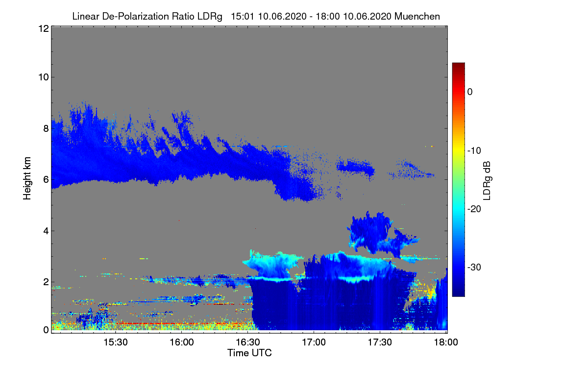The image size is (588, 392).
Task: Click the '8' height axis tick label
Action: click(46, 128)
